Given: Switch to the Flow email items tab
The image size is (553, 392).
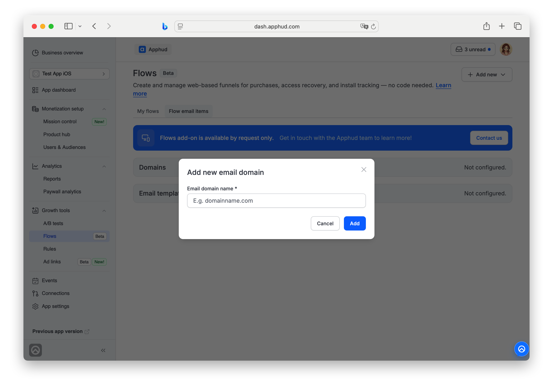Looking at the screenshot, I should pos(188,111).
